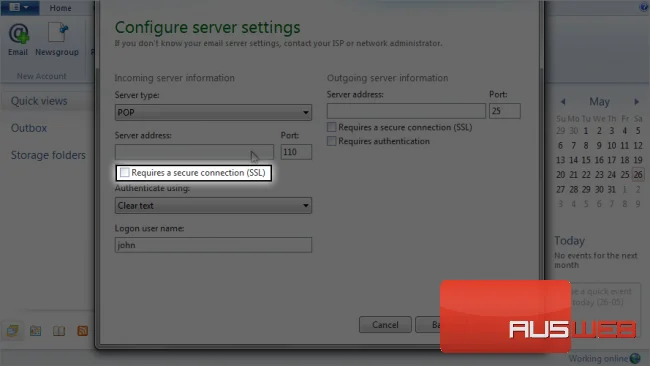650x366 pixels.
Task: Select May 26 in the calendar
Action: [x=638, y=175]
